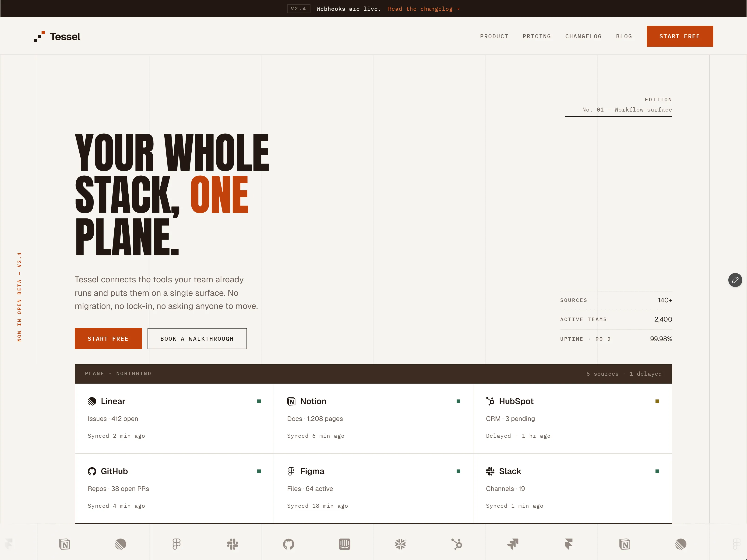Viewport: 747px width, 560px height.
Task: Click the Figma card title
Action: [312, 471]
